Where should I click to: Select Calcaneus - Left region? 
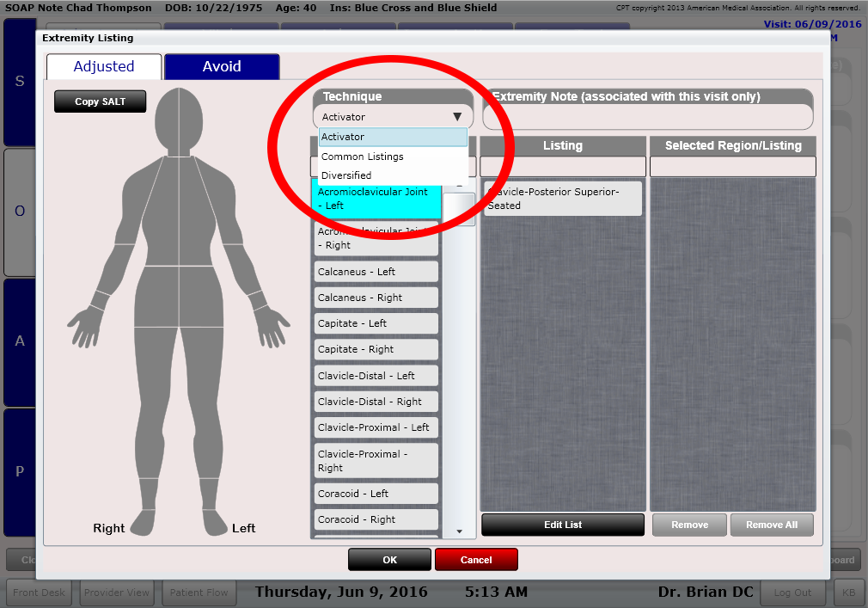pos(376,272)
